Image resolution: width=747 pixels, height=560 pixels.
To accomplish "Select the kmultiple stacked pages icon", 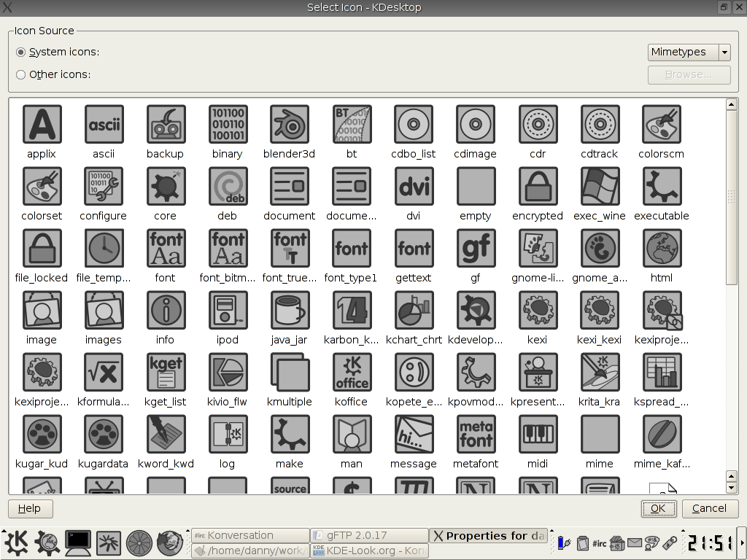I will [x=290, y=372].
